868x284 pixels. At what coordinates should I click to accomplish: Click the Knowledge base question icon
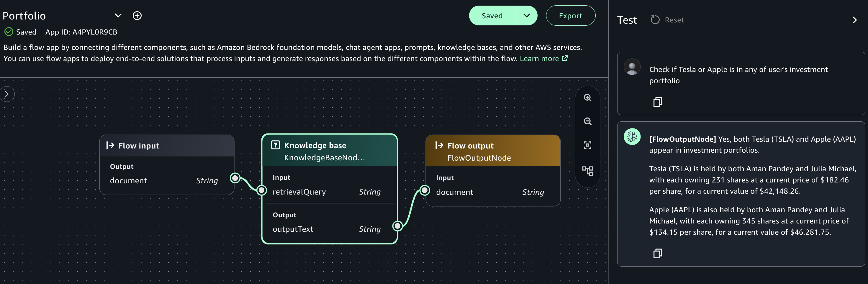(x=275, y=145)
